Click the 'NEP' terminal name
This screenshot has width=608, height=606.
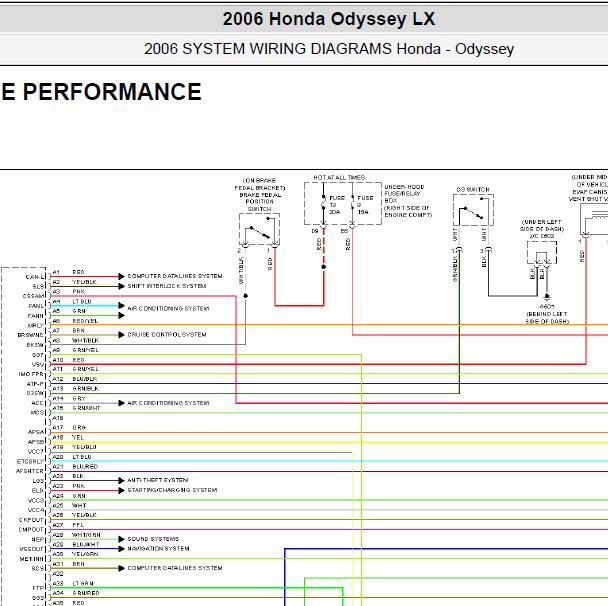38,539
